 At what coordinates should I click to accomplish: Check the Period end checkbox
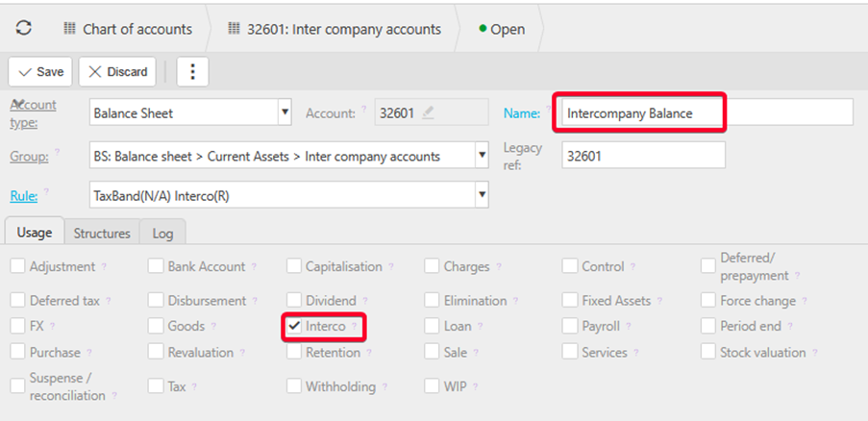pos(707,326)
